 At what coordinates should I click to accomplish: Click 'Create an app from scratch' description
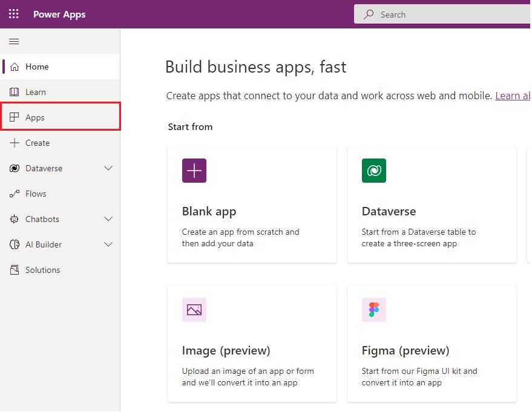(x=240, y=238)
